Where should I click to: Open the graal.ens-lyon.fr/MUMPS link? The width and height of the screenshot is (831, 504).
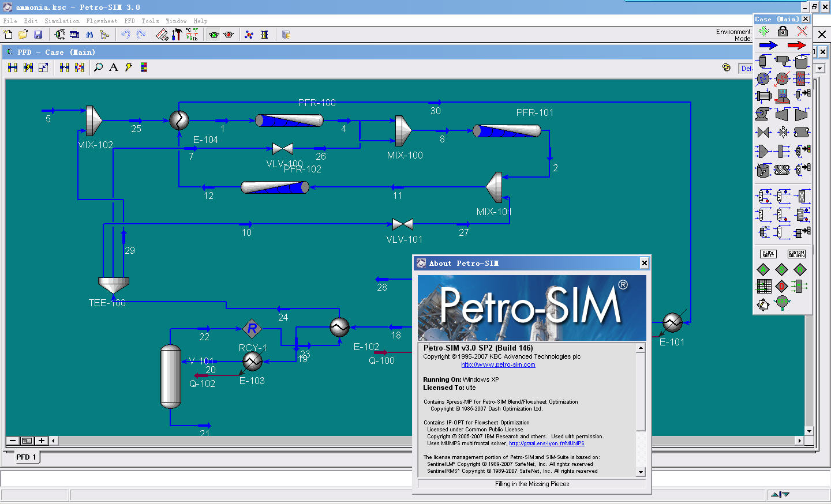[546, 443]
